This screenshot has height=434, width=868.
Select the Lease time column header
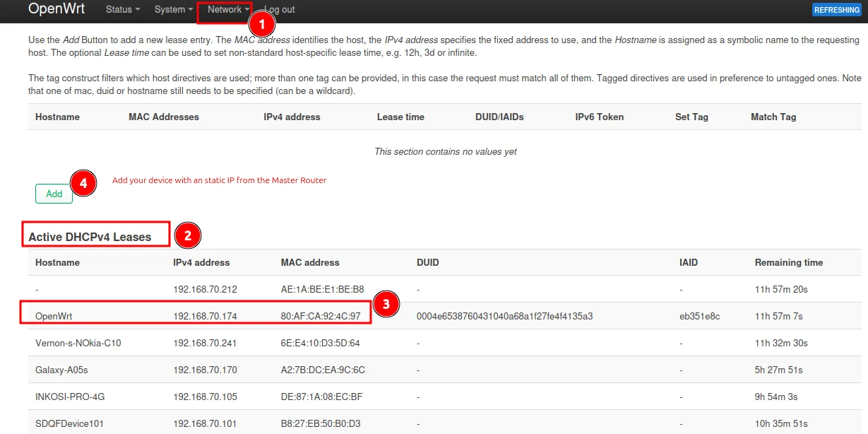coord(400,117)
